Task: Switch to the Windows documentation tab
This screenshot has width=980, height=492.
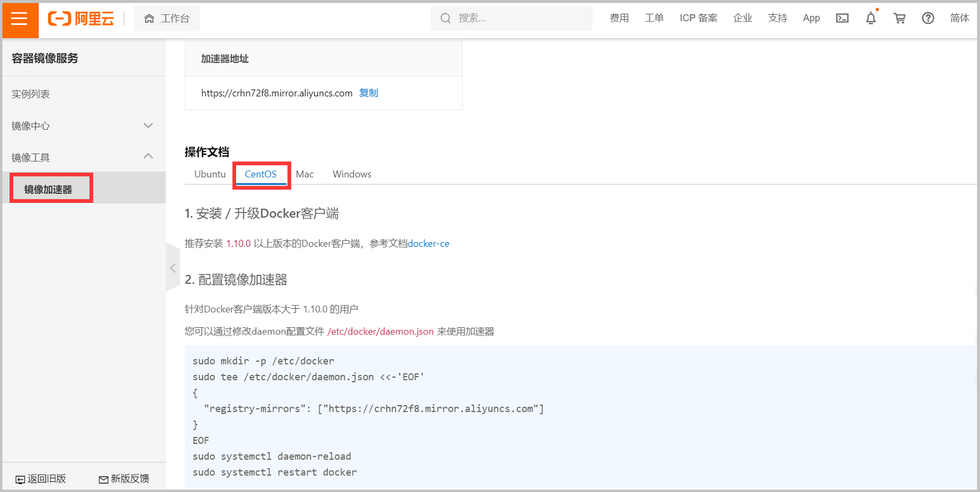Action: coord(352,174)
